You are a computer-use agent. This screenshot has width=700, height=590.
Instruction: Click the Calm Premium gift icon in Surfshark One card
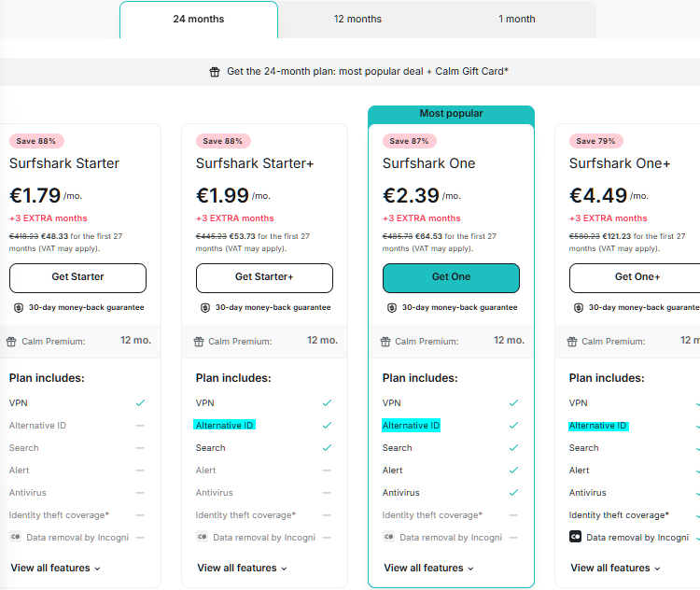(x=385, y=342)
